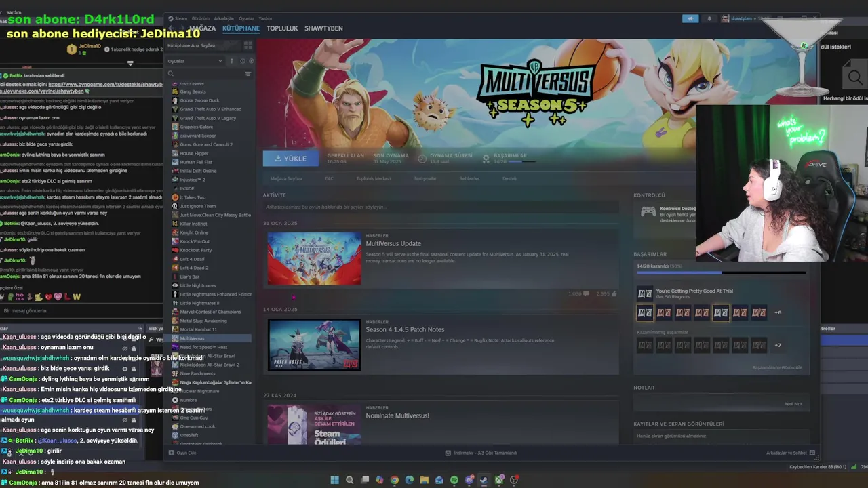868x488 pixels.
Task: Open Rehberler link
Action: [469, 178]
